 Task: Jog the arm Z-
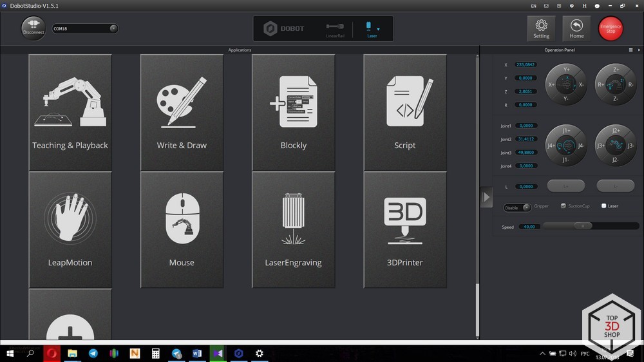616,99
